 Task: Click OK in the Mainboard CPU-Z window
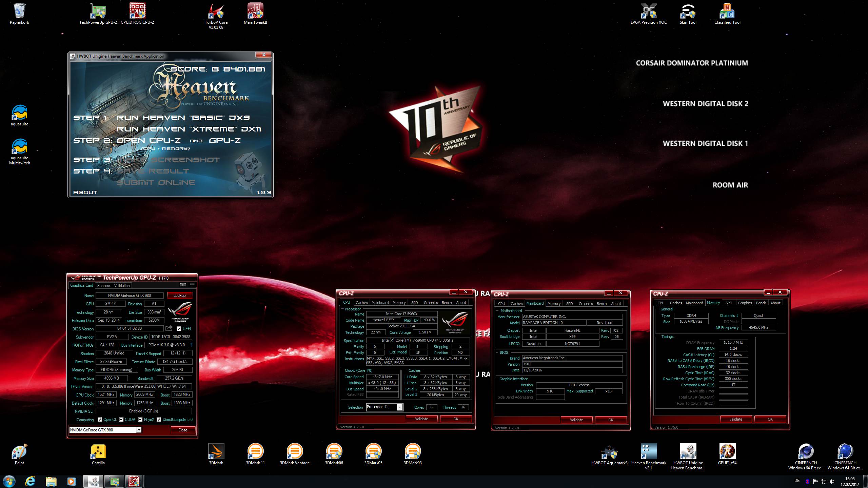[611, 420]
